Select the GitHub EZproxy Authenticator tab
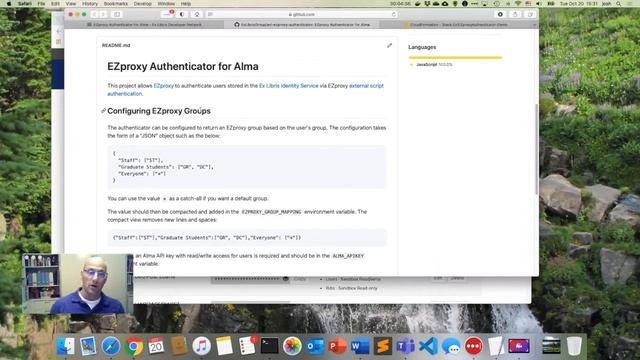 click(x=302, y=24)
